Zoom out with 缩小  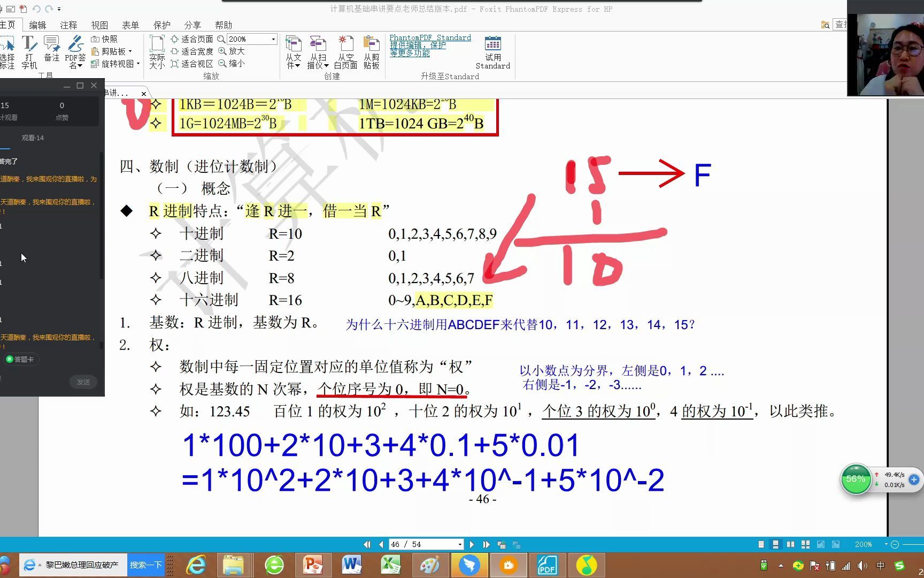point(232,63)
